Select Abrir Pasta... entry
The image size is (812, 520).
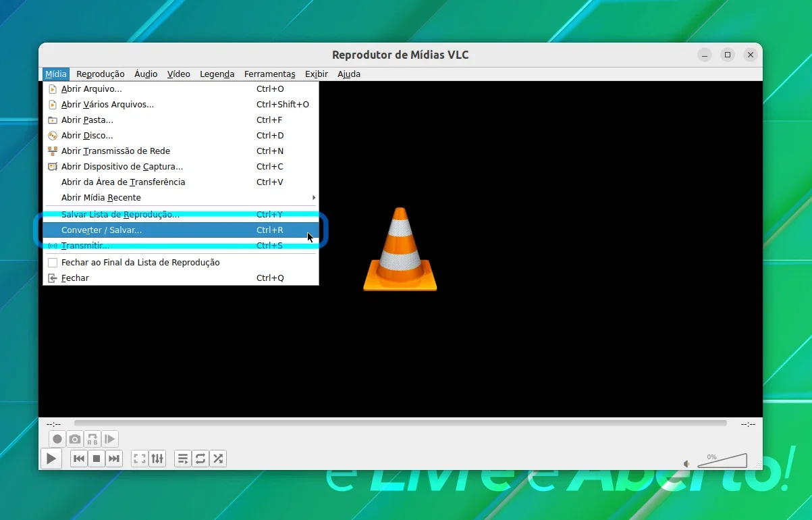181,120
